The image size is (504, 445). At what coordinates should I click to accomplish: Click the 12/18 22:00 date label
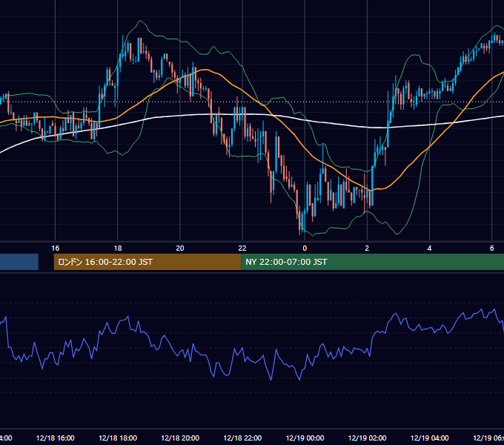(x=242, y=438)
